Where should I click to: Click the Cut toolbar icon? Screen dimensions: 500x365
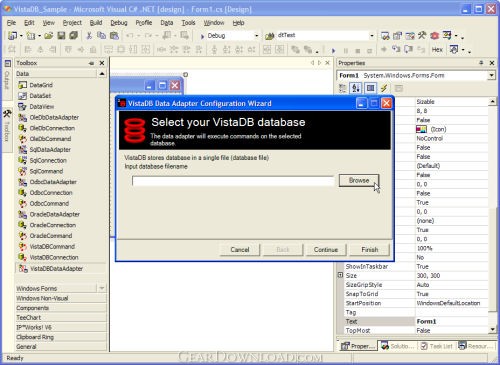click(x=89, y=35)
